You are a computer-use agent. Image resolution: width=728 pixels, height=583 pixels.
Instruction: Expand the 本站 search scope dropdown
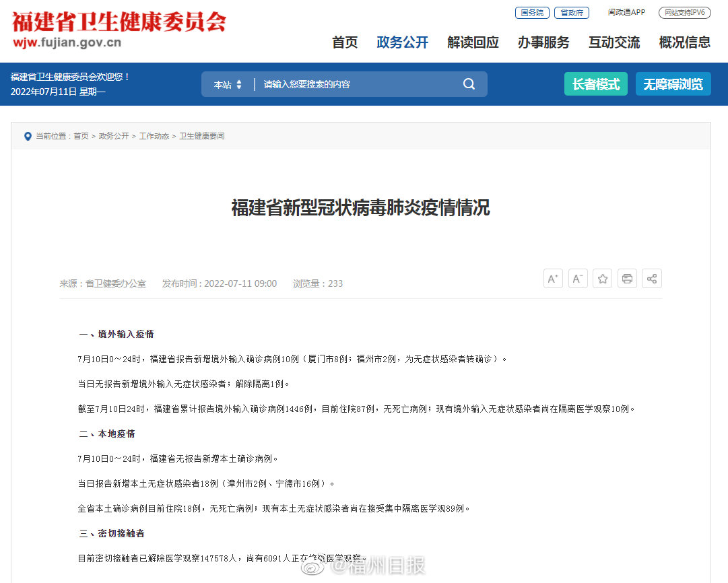[x=228, y=85]
